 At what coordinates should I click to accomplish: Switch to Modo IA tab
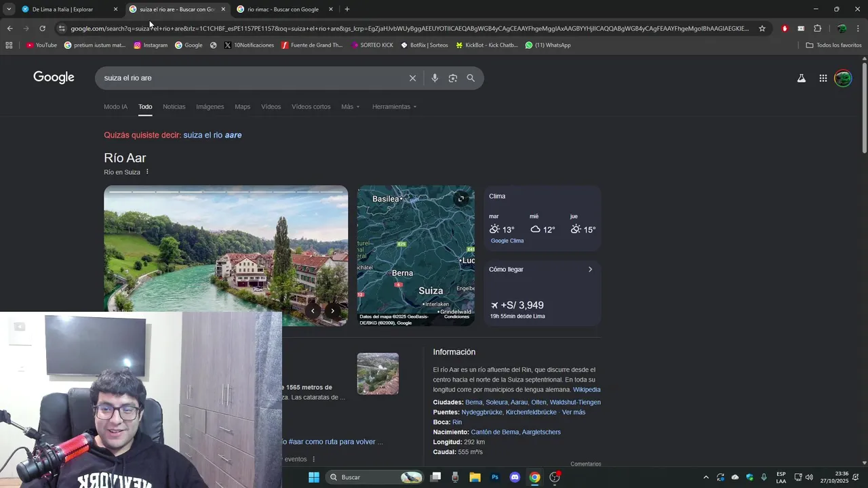tap(115, 106)
